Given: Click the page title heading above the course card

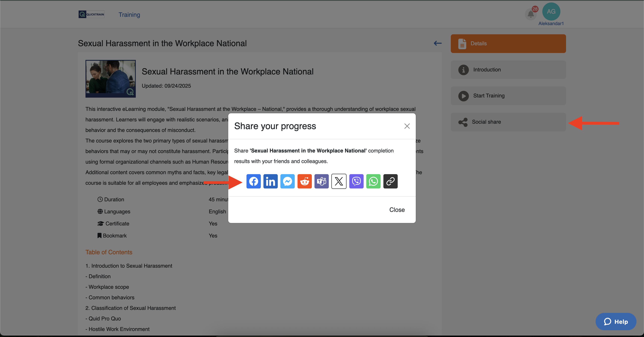Looking at the screenshot, I should pos(162,43).
